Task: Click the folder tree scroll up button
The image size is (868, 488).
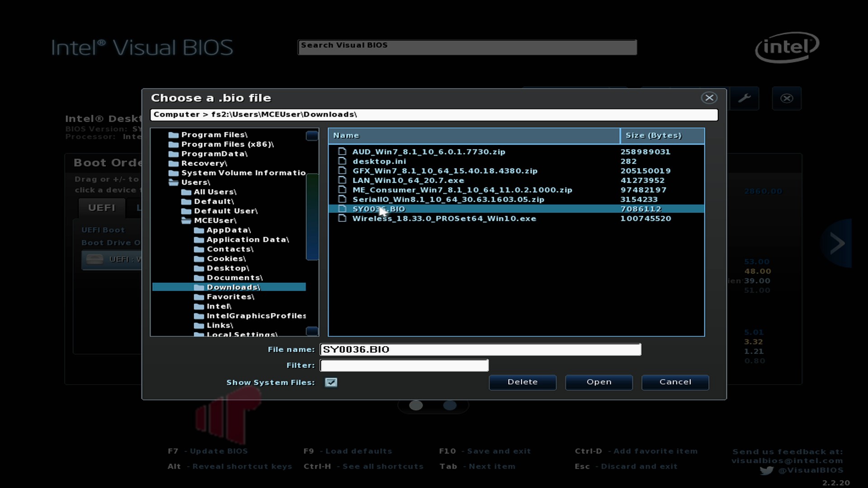Action: pos(312,136)
